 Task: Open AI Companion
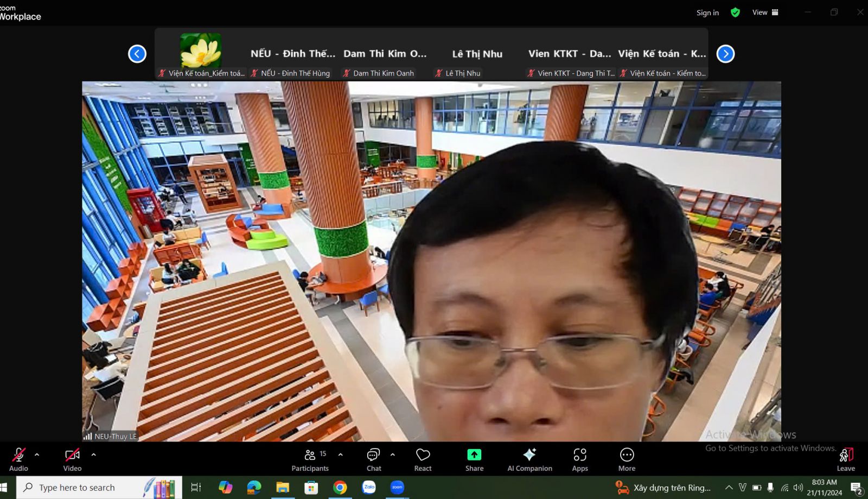[x=529, y=459]
